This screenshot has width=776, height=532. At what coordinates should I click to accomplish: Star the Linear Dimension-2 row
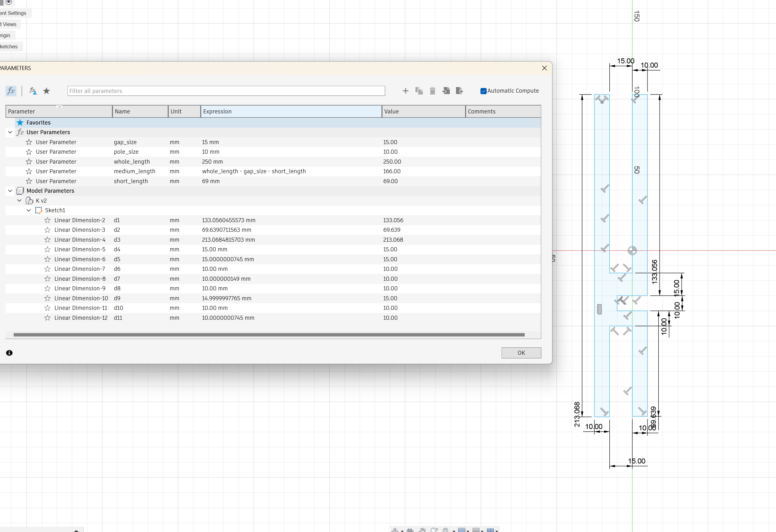(x=47, y=220)
